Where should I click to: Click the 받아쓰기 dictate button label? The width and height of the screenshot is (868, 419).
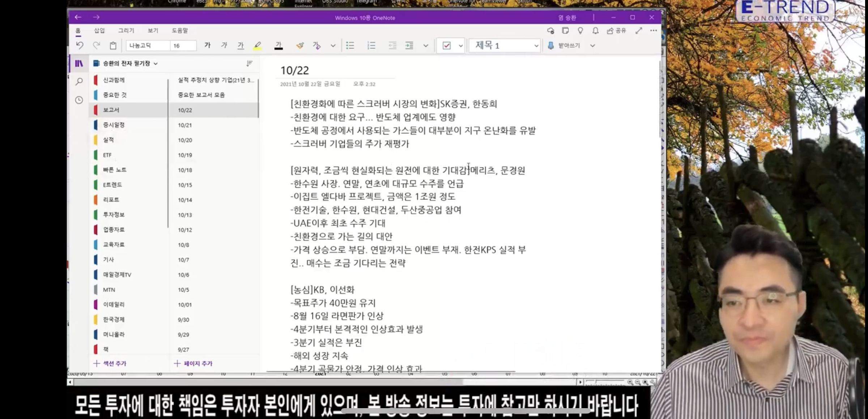click(569, 46)
